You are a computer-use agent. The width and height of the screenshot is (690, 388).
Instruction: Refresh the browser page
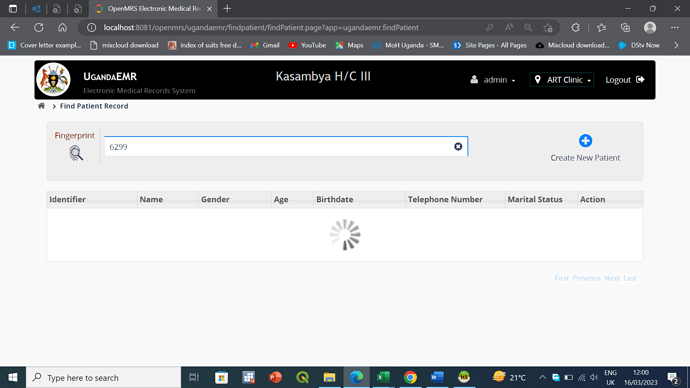39,27
